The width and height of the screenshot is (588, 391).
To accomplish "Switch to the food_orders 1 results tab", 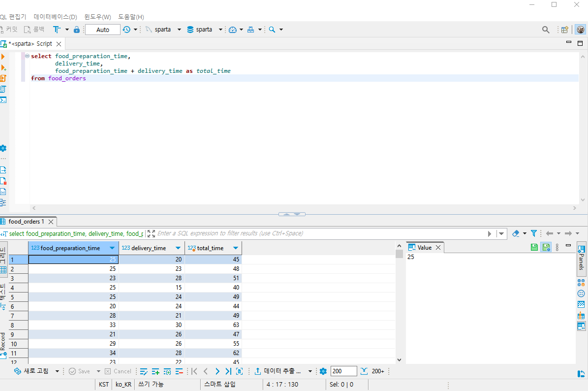I will pos(26,222).
